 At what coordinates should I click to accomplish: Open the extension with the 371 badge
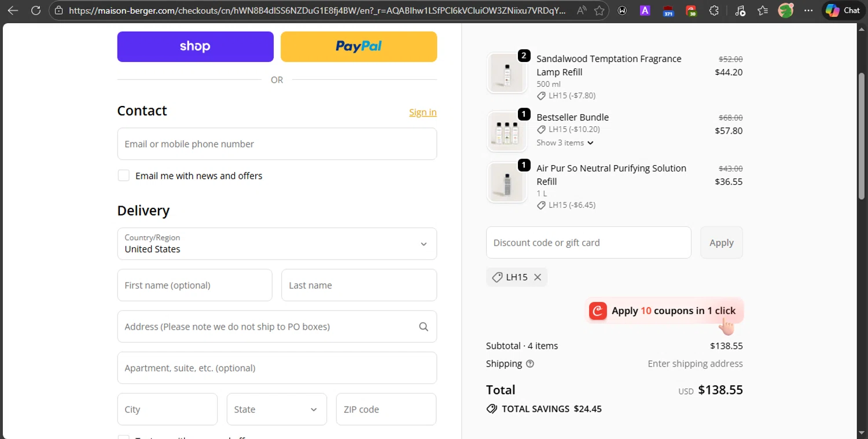point(668,10)
